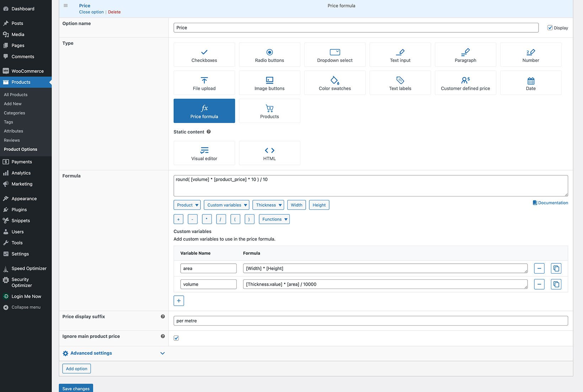This screenshot has height=392, width=583.
Task: Go to Plugins in admin menu
Action: tap(19, 210)
